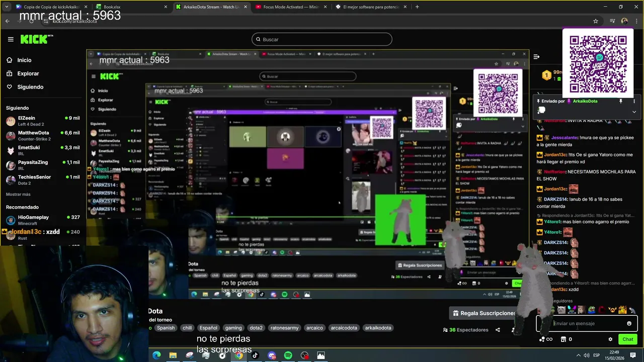
Task: Open the Windows notification center
Action: pyautogui.click(x=633, y=355)
